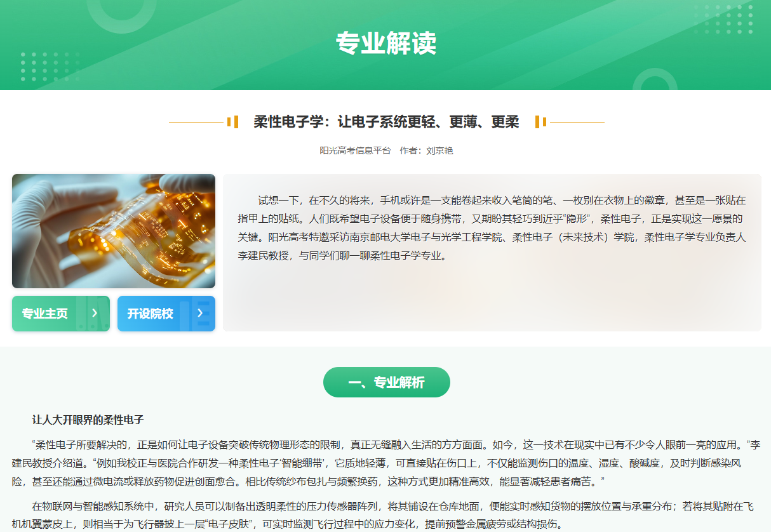Click the author name 刘京艳
Image resolution: width=771 pixels, height=532 pixels.
[x=439, y=151]
